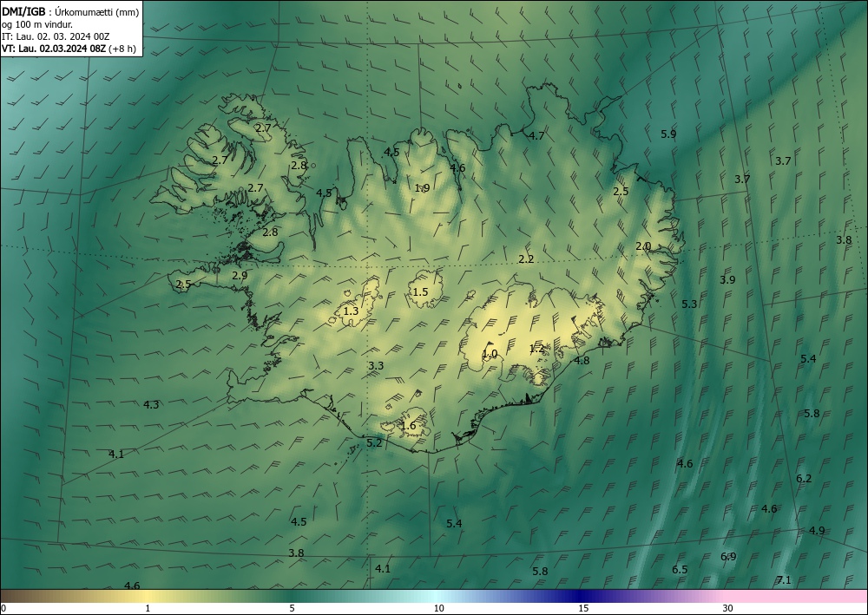Click the colour scale label "1"

pyautogui.click(x=148, y=608)
